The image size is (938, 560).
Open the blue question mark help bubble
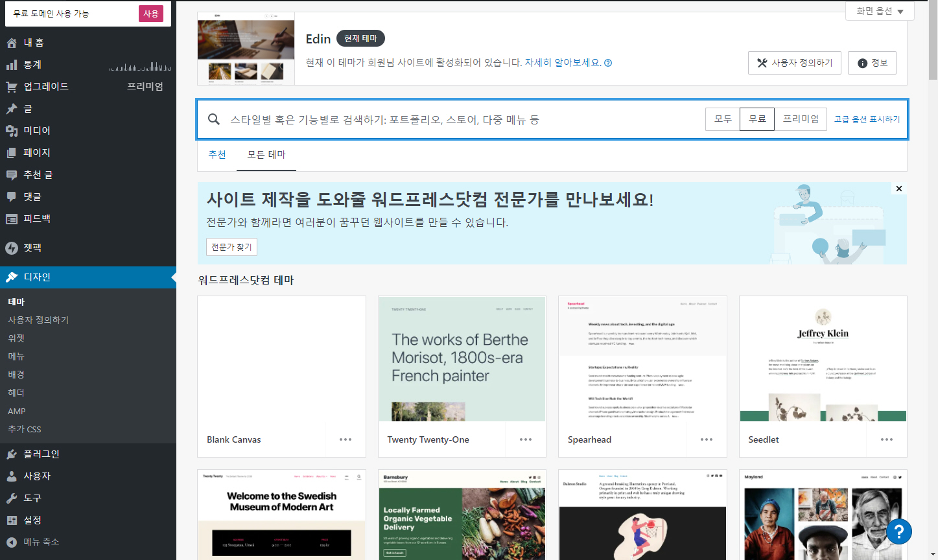click(899, 531)
